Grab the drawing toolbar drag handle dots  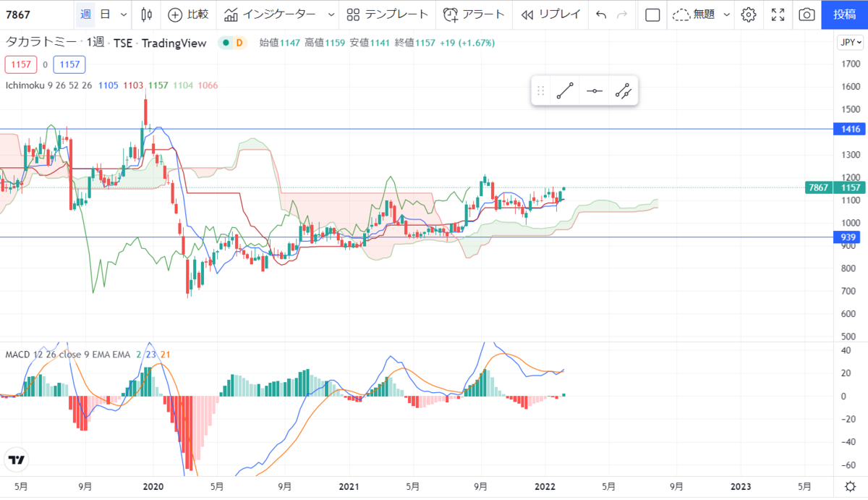coord(540,91)
